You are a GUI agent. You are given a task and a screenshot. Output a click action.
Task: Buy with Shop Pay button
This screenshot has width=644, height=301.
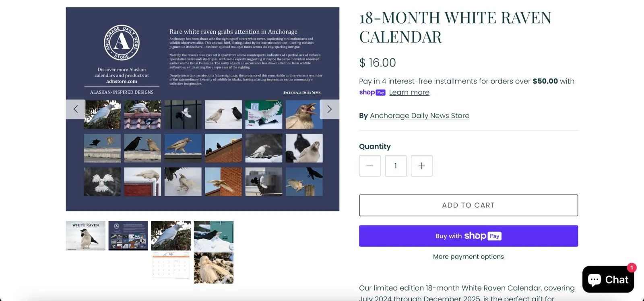coord(469,236)
